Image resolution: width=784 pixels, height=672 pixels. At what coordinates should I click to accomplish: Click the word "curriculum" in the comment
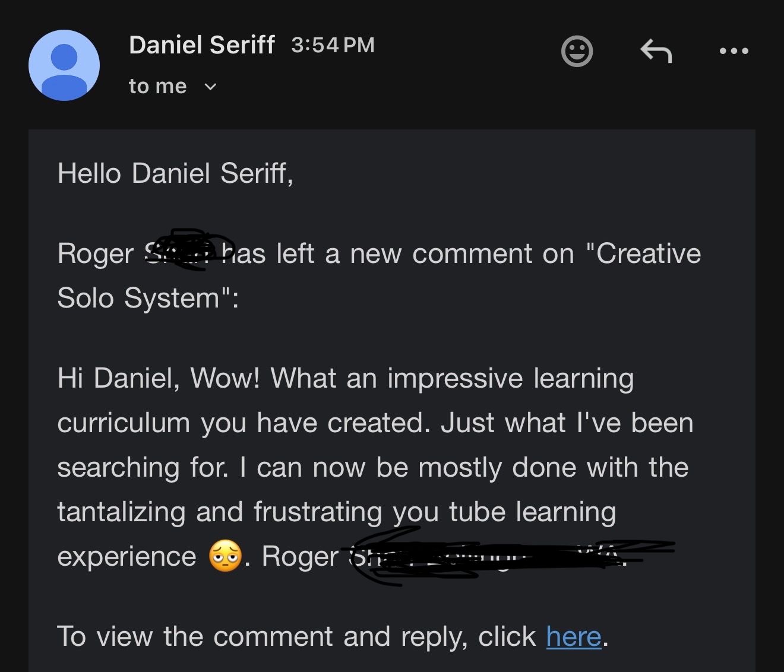pos(122,423)
